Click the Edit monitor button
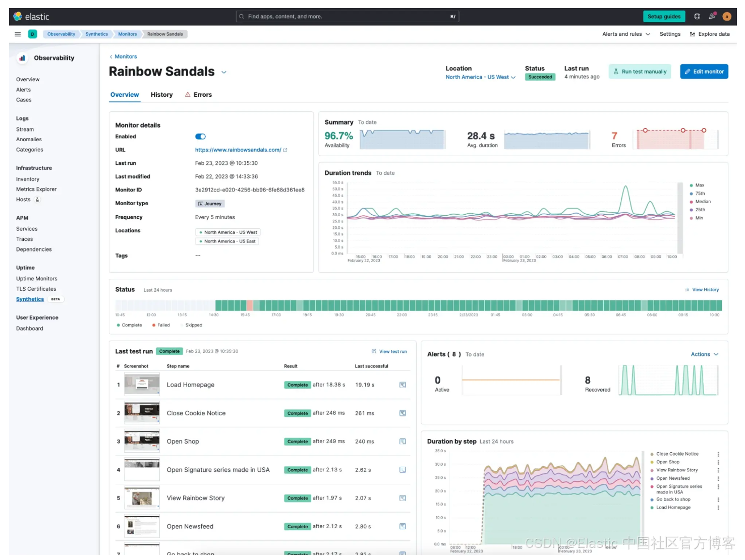745x560 pixels. tap(704, 72)
